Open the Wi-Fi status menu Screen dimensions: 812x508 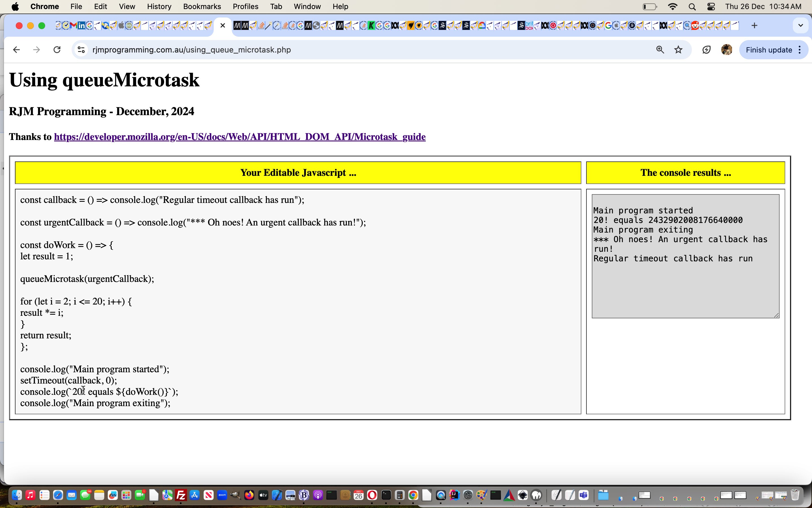click(672, 6)
